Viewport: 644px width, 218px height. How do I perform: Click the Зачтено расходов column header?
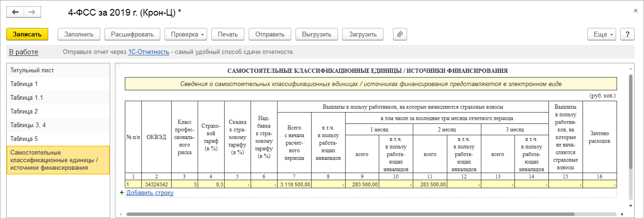(x=600, y=137)
